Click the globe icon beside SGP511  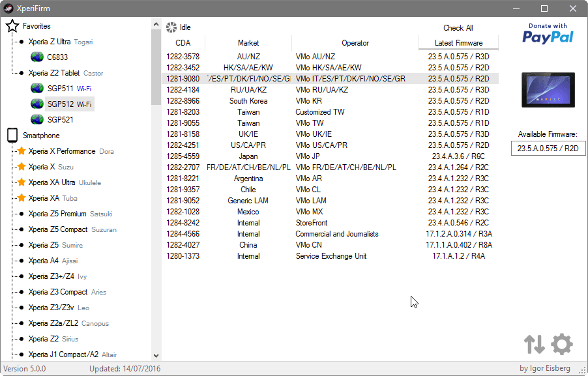(x=37, y=89)
